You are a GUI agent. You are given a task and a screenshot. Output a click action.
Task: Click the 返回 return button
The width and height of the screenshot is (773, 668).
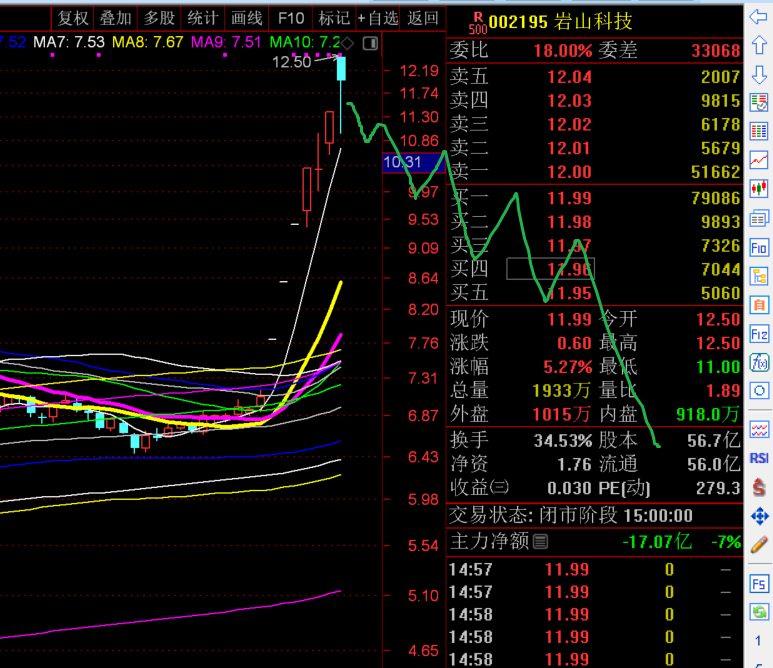pyautogui.click(x=422, y=18)
